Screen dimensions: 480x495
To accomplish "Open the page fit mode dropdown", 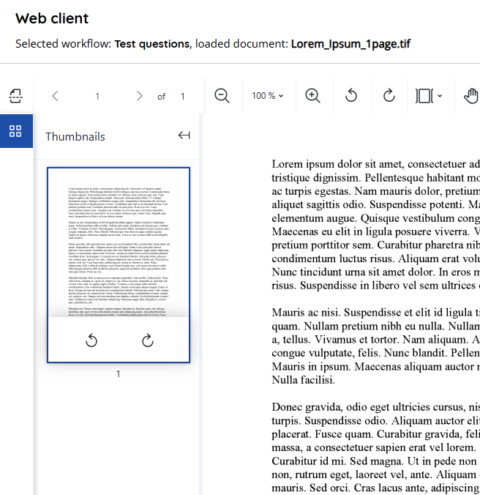I will [x=429, y=96].
